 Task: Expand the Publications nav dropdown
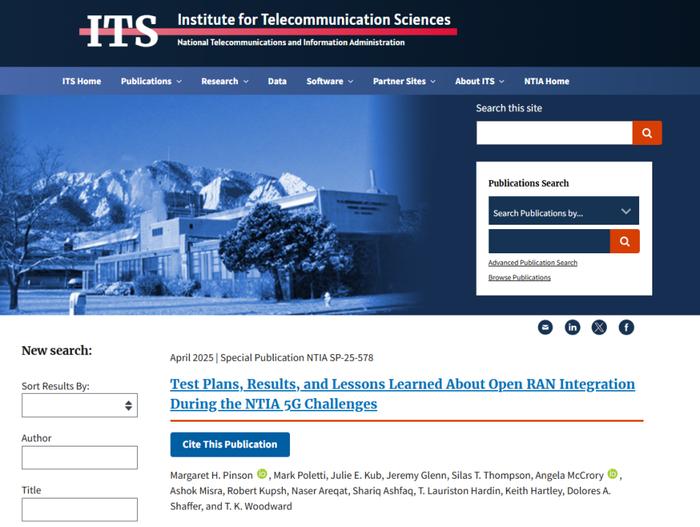tap(151, 81)
